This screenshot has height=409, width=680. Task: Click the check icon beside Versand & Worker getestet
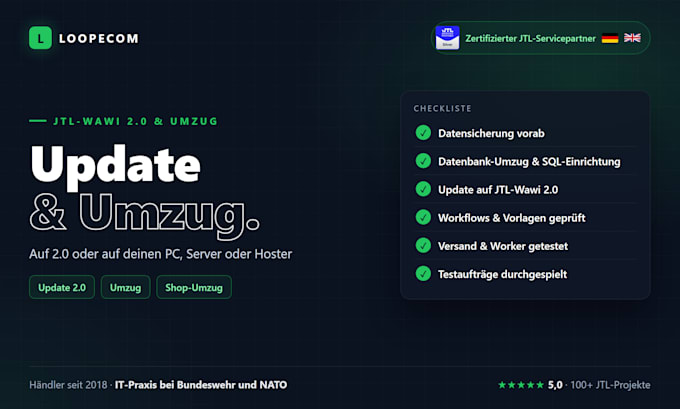pos(423,245)
